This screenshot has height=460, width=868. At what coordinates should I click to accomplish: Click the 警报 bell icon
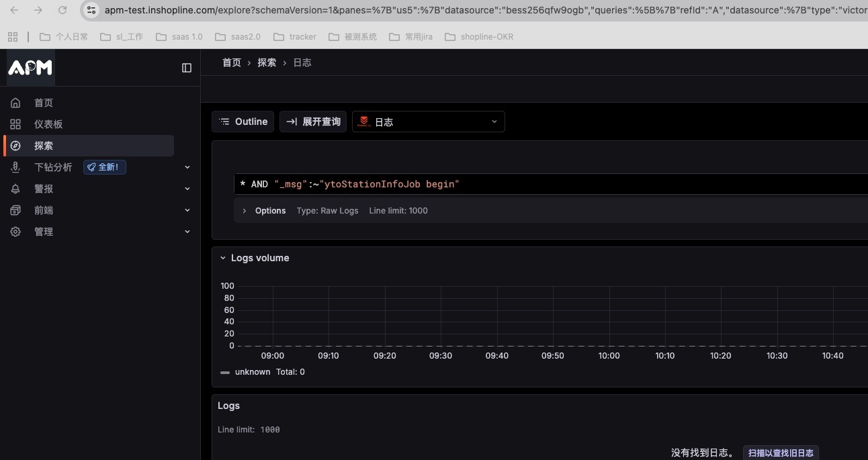coord(15,189)
